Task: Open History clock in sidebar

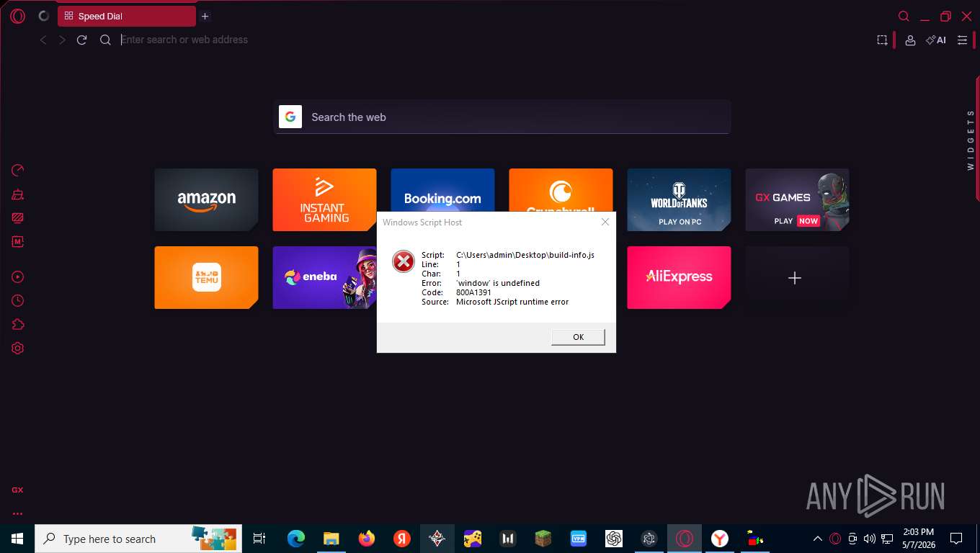Action: (x=18, y=301)
